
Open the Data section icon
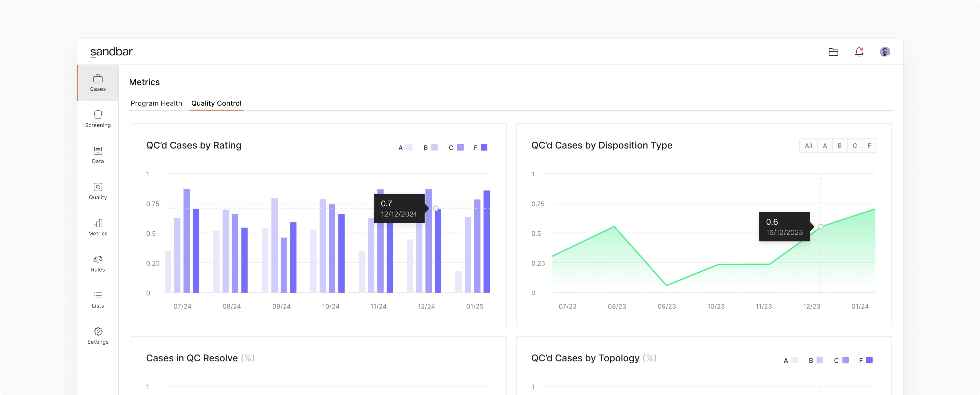tap(98, 151)
